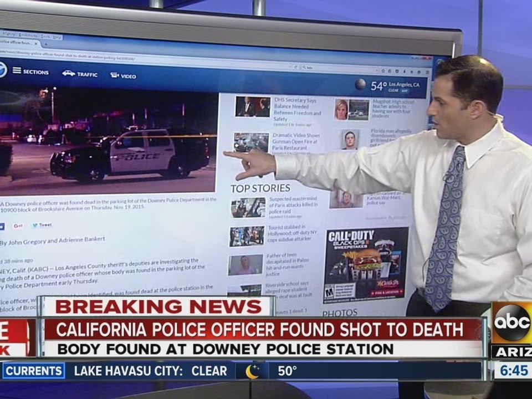Open the 'Florida man allegedly' story link
This screenshot has width=532, height=399.
pos(391,137)
